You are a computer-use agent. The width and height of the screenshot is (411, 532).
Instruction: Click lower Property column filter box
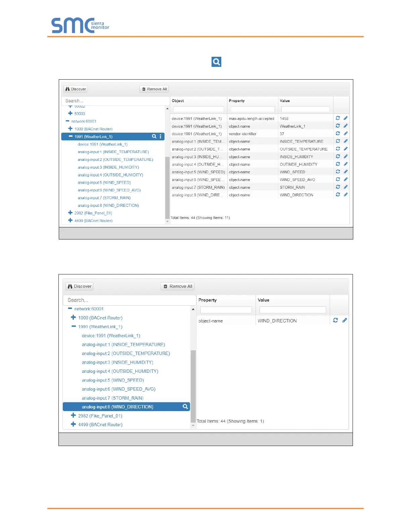point(226,310)
